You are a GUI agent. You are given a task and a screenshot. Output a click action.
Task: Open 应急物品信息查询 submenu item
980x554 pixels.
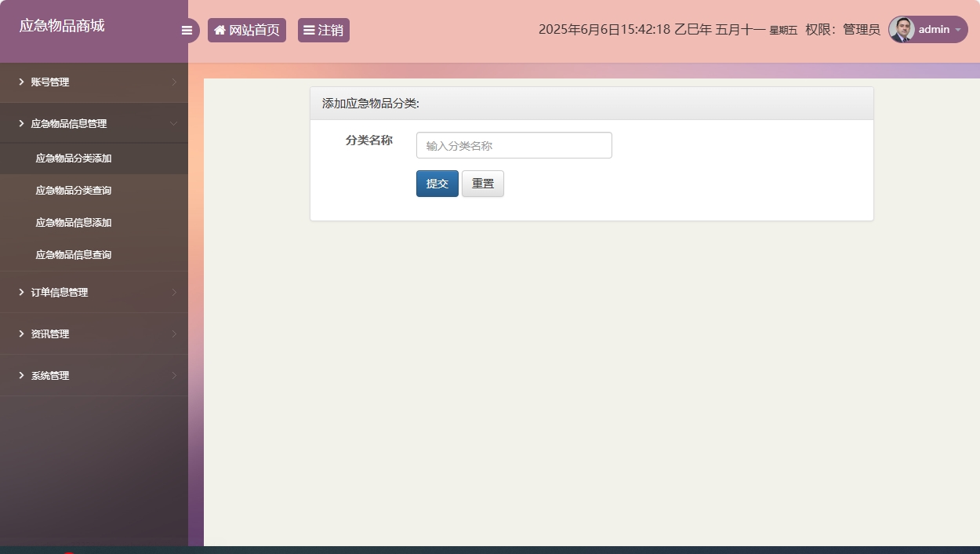[94, 255]
